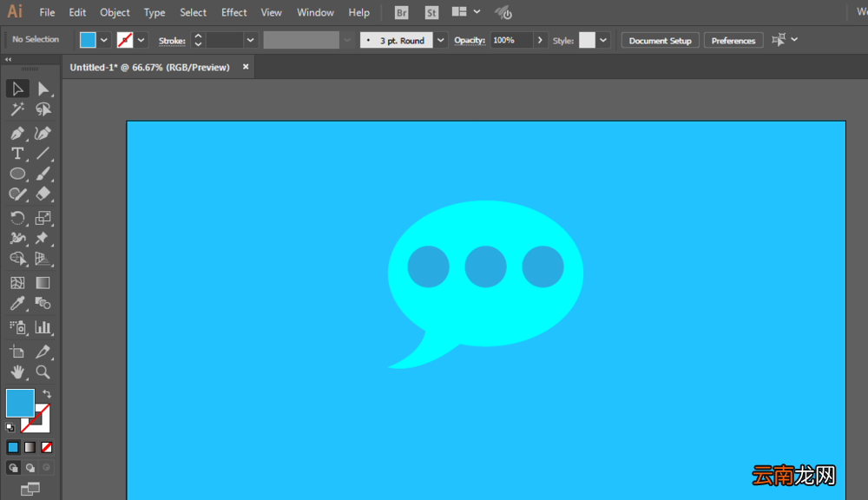Select the Rotate tool
The image size is (868, 500).
click(x=17, y=218)
